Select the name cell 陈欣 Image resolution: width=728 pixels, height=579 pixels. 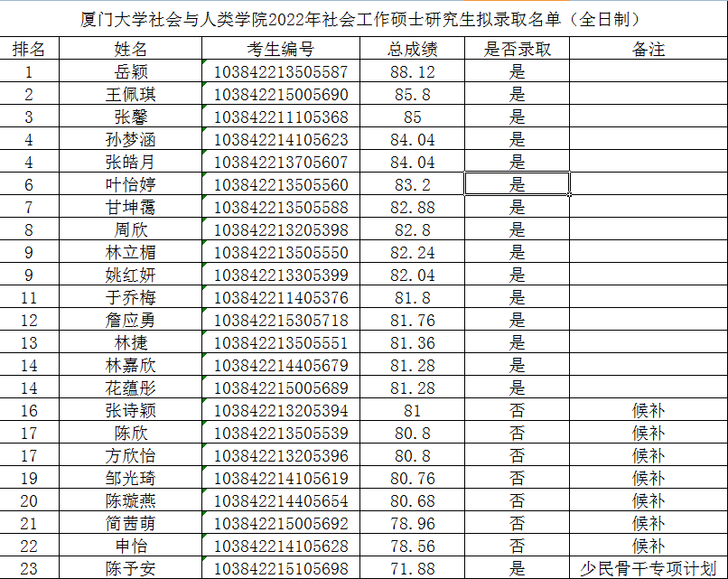pyautogui.click(x=130, y=433)
